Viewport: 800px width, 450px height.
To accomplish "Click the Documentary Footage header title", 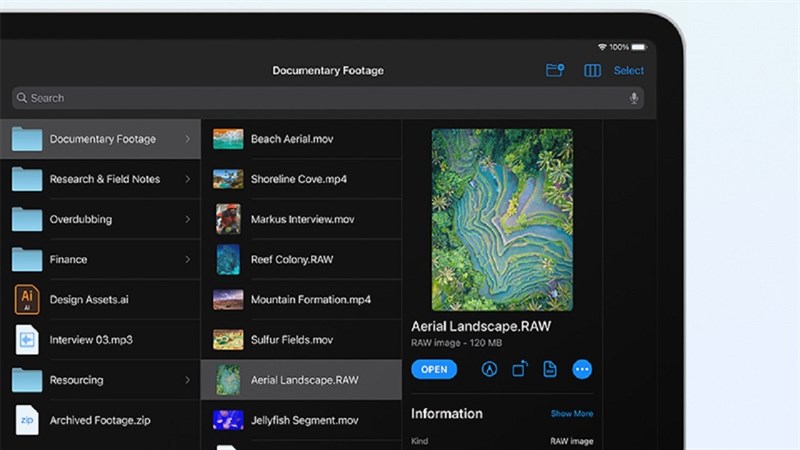I will [x=328, y=70].
